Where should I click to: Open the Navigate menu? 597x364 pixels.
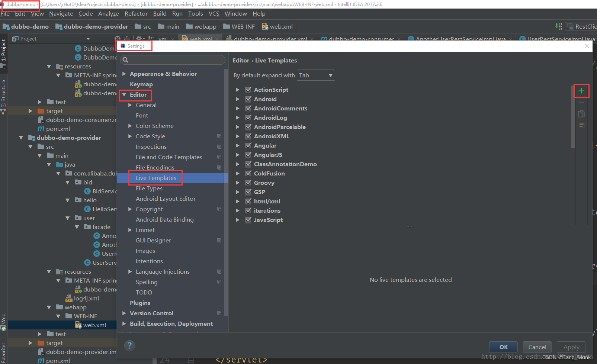61,14
